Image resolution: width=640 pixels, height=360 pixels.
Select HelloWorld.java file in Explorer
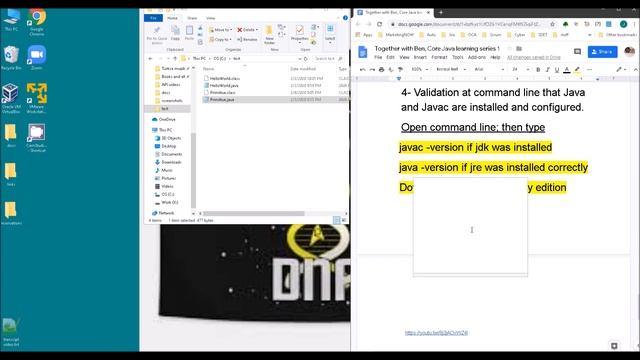224,86
